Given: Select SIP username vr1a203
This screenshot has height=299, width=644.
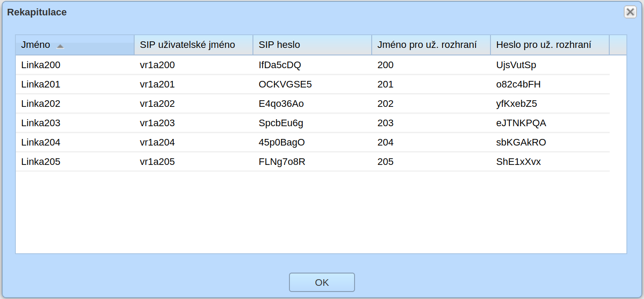Looking at the screenshot, I should (157, 123).
